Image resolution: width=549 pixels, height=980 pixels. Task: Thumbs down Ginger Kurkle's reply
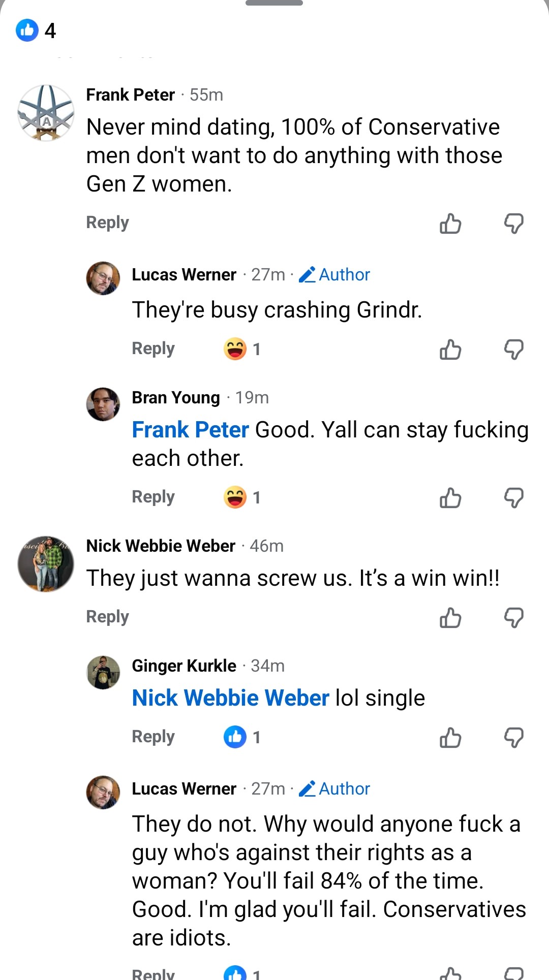[x=514, y=737]
